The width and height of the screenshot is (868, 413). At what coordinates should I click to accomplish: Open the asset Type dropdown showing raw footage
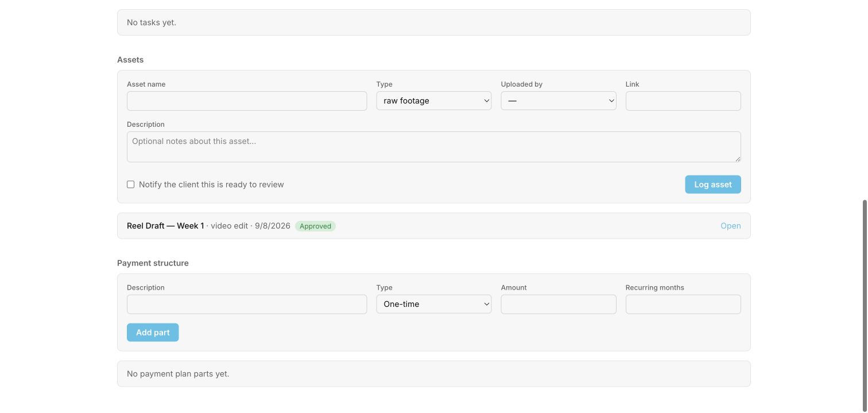tap(434, 101)
